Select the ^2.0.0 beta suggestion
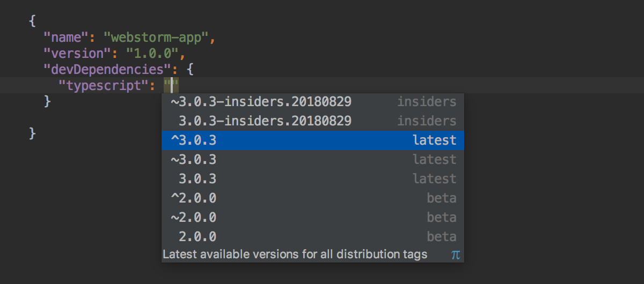The width and height of the screenshot is (644, 284). point(313,198)
